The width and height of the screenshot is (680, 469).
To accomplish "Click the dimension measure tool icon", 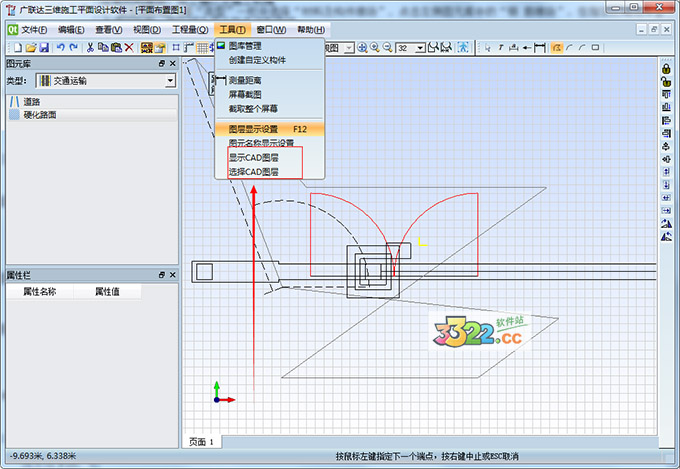I will (x=539, y=47).
